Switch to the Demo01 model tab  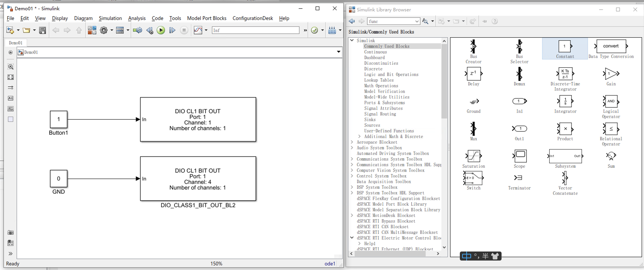coord(16,43)
